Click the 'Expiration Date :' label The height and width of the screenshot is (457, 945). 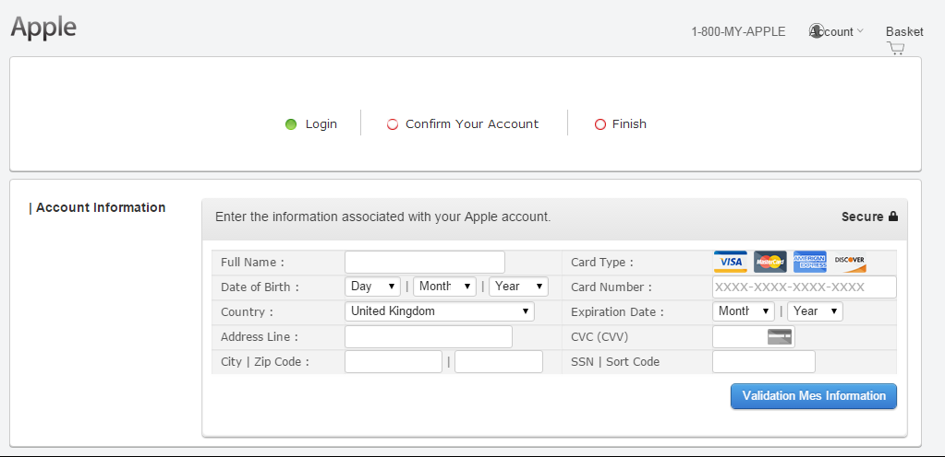(x=617, y=312)
